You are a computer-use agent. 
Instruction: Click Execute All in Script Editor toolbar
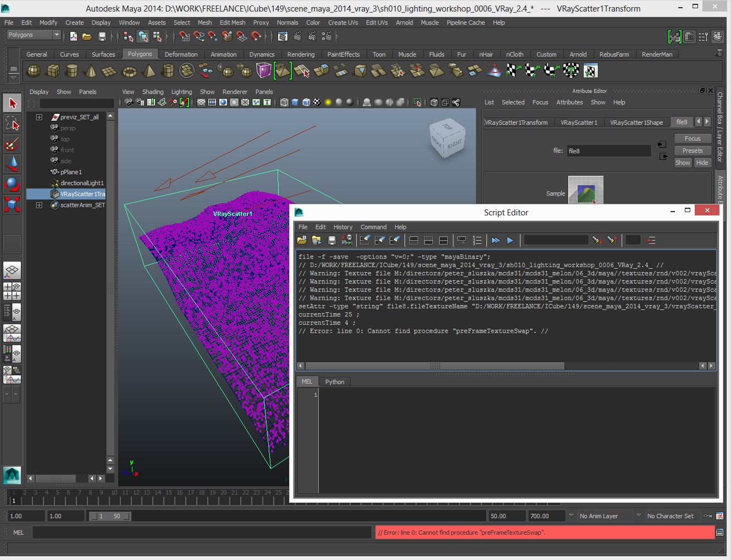pos(496,240)
